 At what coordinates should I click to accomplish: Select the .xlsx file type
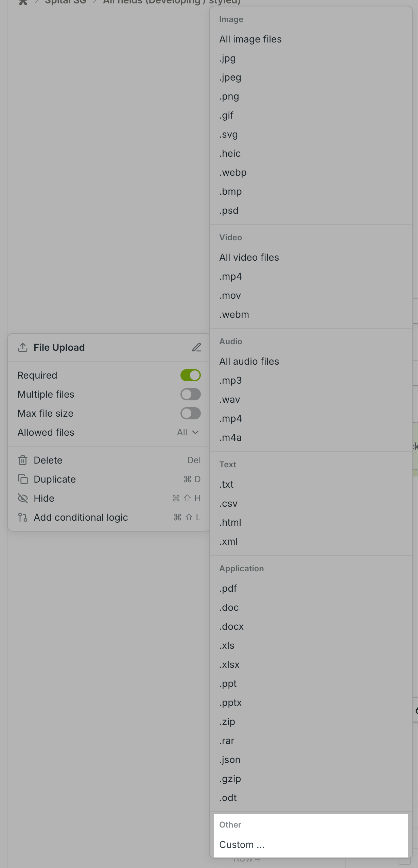pyautogui.click(x=311, y=664)
